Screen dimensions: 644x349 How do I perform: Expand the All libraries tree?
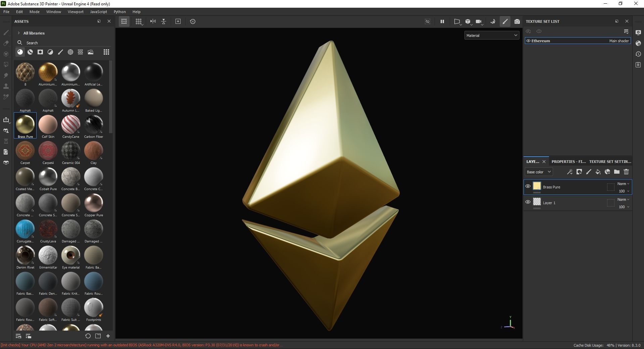(x=19, y=33)
